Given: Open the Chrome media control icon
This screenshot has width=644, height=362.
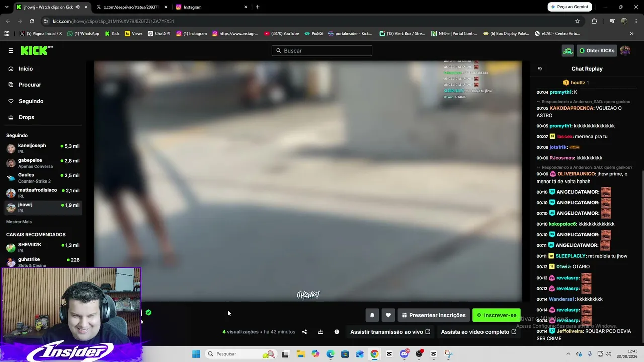Looking at the screenshot, I should [612, 21].
